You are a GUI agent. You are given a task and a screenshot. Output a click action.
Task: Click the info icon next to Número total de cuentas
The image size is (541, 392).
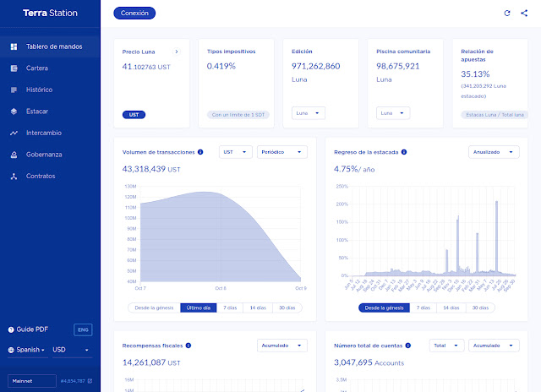tap(408, 346)
